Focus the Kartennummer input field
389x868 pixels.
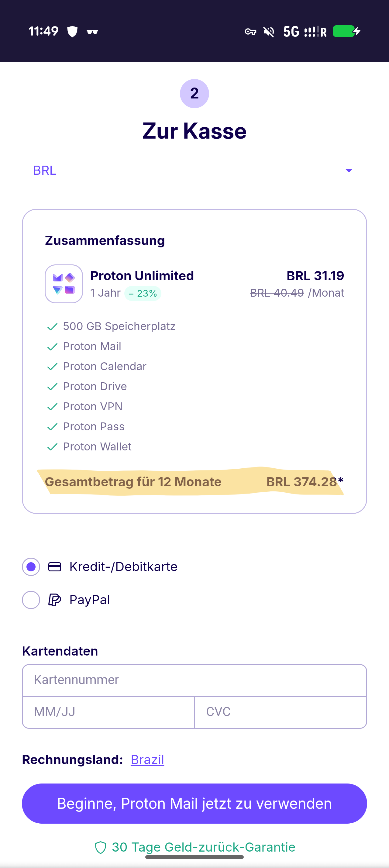pyautogui.click(x=194, y=680)
